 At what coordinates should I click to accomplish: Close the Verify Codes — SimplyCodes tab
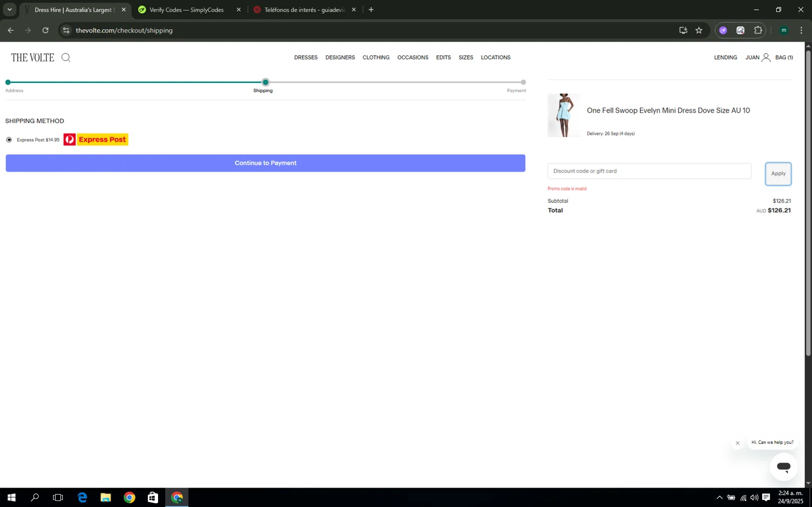pyautogui.click(x=238, y=10)
